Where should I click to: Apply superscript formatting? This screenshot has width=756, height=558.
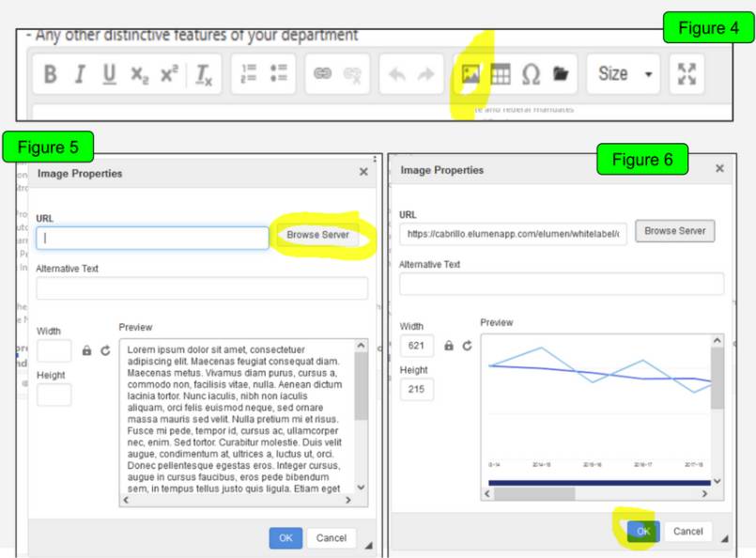point(168,74)
